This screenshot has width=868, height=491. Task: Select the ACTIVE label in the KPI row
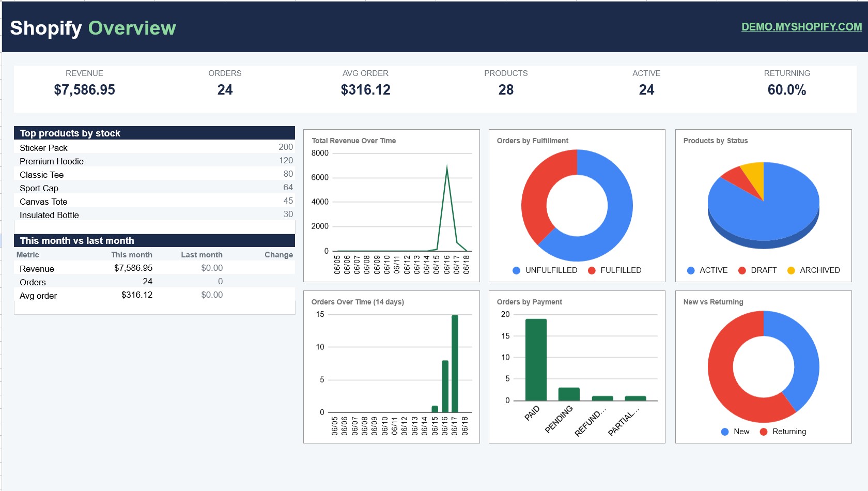[646, 73]
